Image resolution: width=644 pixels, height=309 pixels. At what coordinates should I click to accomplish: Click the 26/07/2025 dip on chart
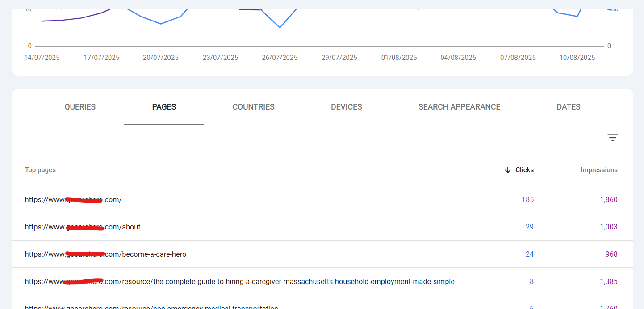(x=280, y=28)
